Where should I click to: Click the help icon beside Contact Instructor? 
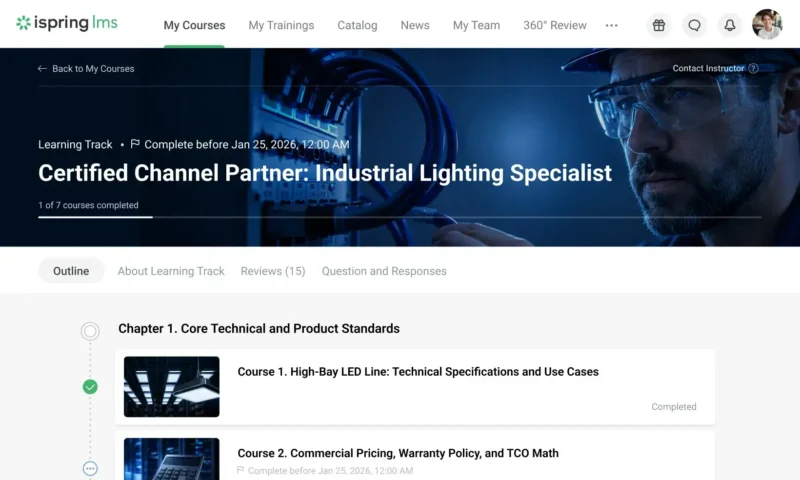point(753,68)
